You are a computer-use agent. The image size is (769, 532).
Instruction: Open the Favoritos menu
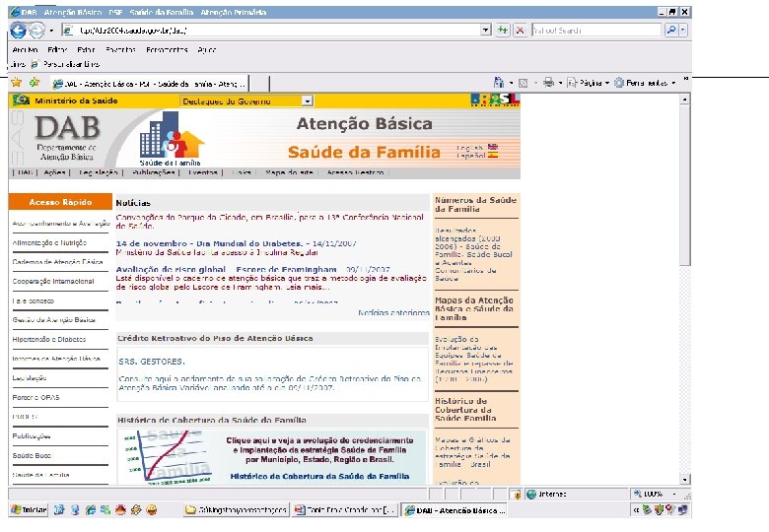click(x=120, y=49)
